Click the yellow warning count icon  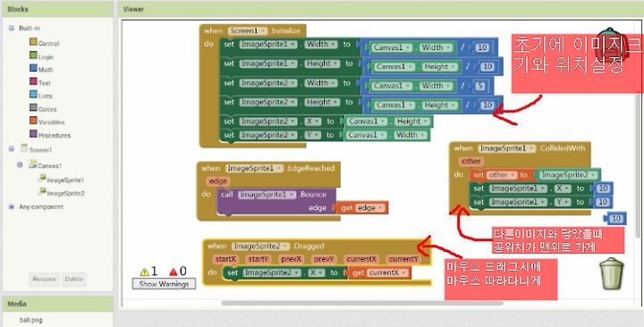145,272
